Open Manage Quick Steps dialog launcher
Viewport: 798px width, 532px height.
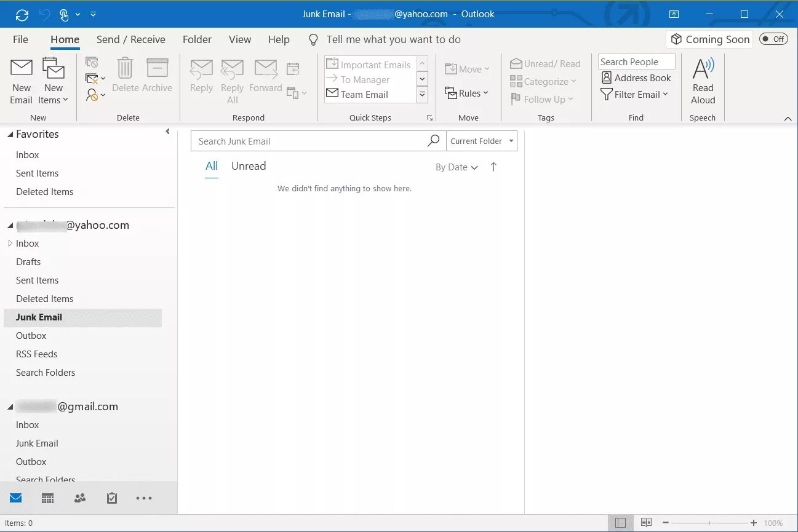click(429, 117)
